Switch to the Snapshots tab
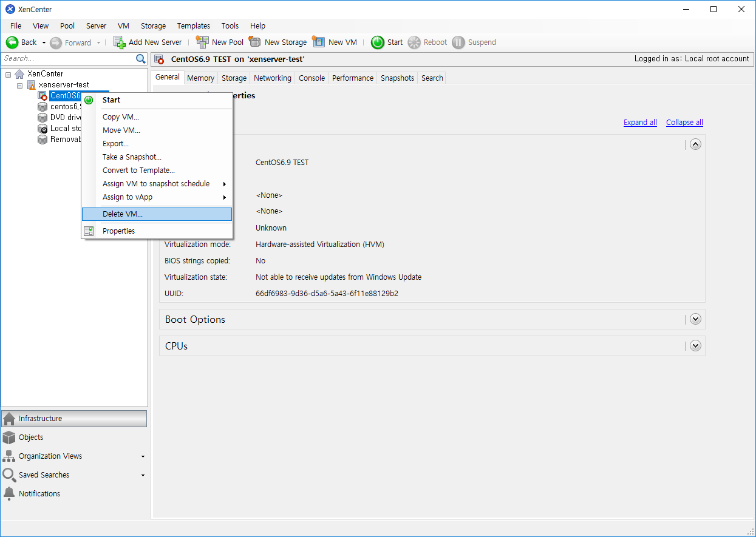 (x=397, y=78)
